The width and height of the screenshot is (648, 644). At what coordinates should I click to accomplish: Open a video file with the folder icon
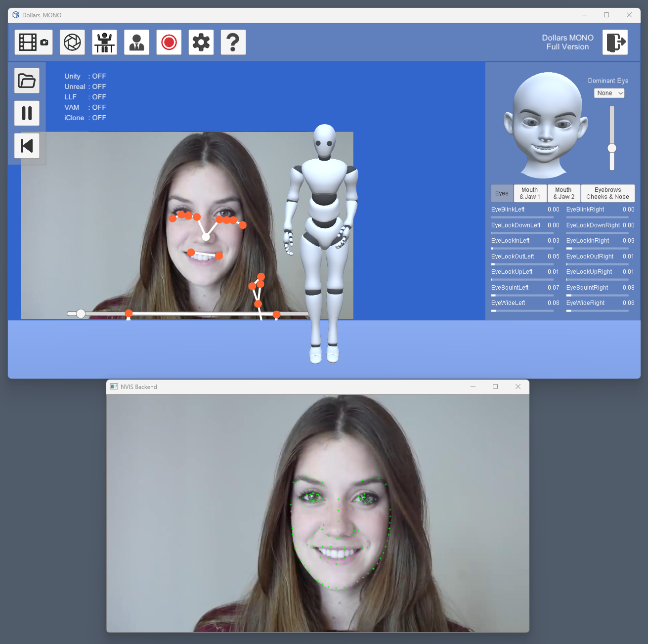coord(27,81)
